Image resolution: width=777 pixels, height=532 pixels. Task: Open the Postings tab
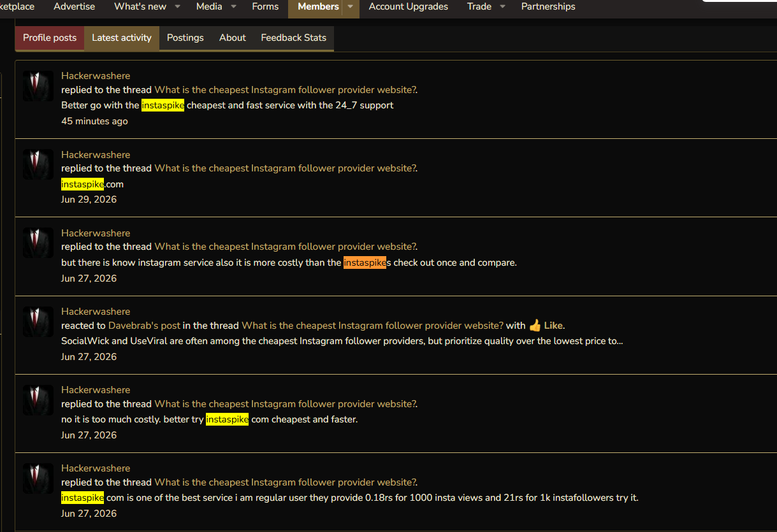[185, 38]
